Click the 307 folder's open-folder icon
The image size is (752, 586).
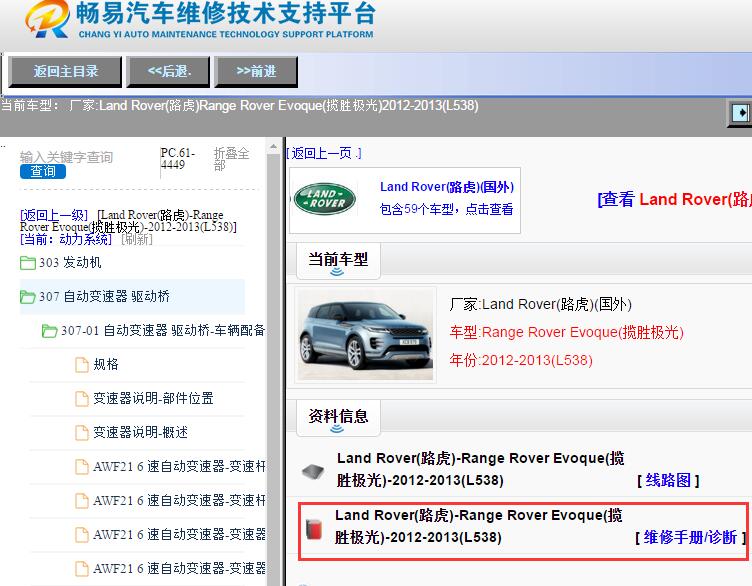28,297
